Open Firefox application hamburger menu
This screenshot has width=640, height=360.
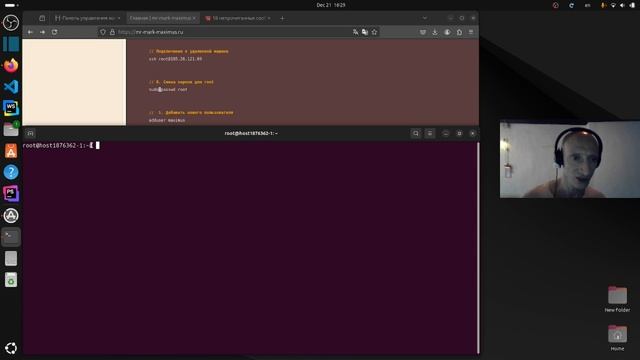471,32
